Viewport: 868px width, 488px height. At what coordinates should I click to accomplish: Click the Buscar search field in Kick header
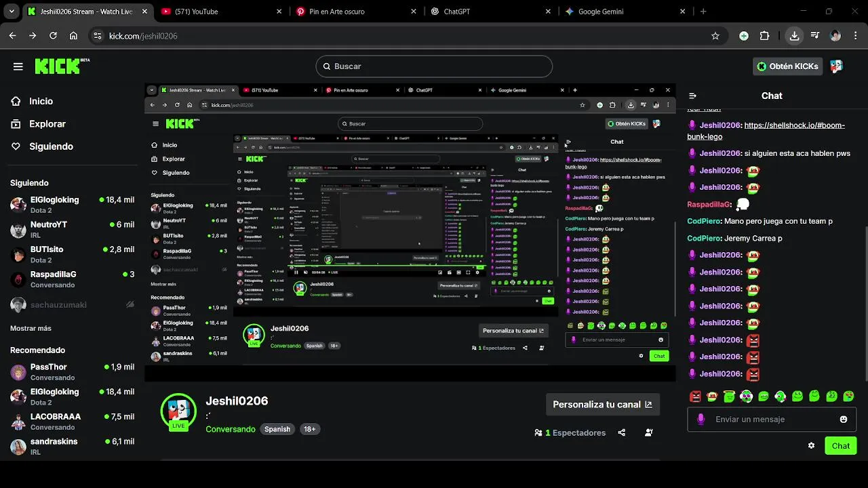tap(434, 66)
